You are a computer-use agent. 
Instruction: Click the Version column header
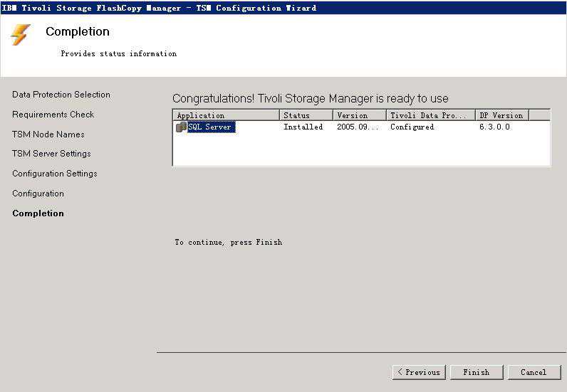(360, 115)
